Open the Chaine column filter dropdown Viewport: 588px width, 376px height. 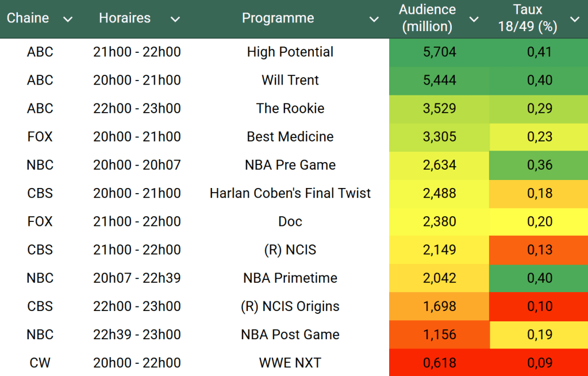[x=68, y=20]
